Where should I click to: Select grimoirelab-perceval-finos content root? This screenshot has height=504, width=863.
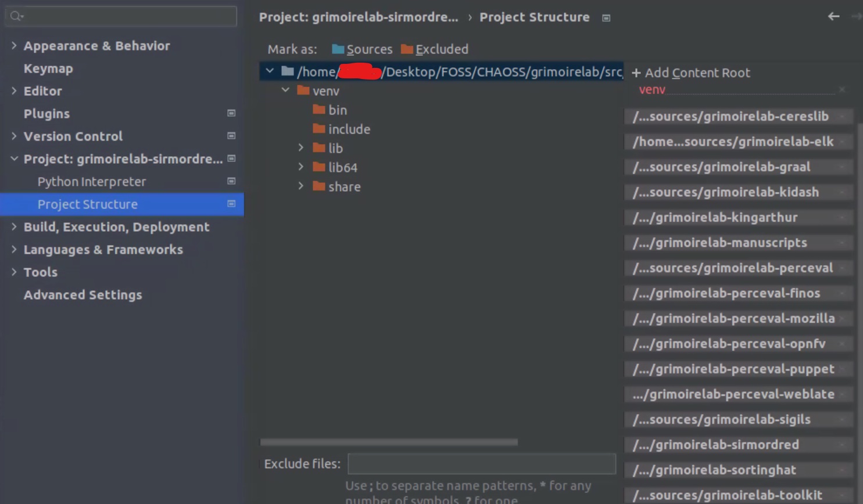coord(738,293)
